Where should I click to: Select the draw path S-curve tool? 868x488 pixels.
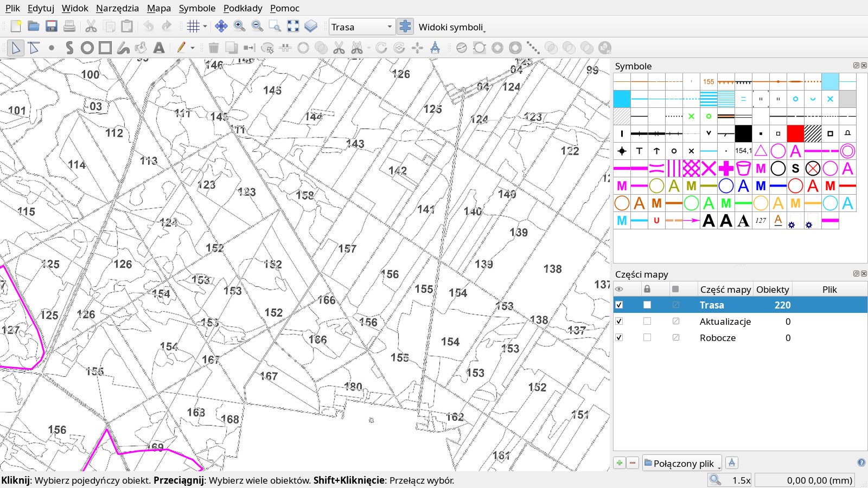pos(69,48)
